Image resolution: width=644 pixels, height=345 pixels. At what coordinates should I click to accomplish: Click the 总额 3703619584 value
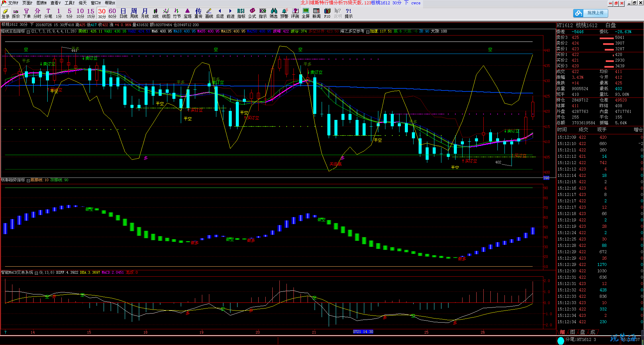pyautogui.click(x=583, y=123)
